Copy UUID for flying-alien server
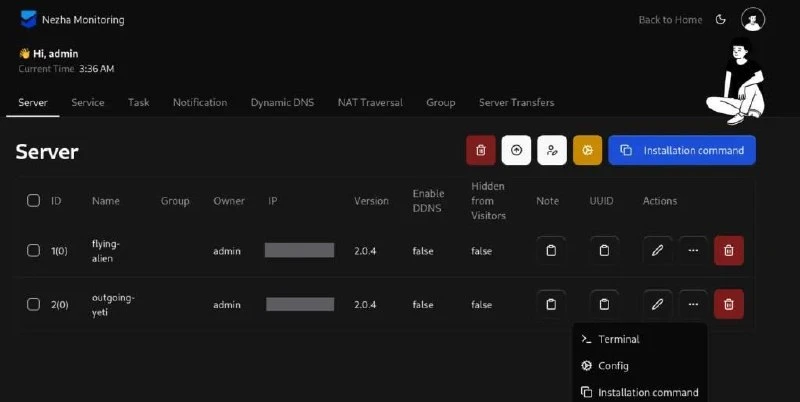The image size is (800, 402). click(604, 250)
